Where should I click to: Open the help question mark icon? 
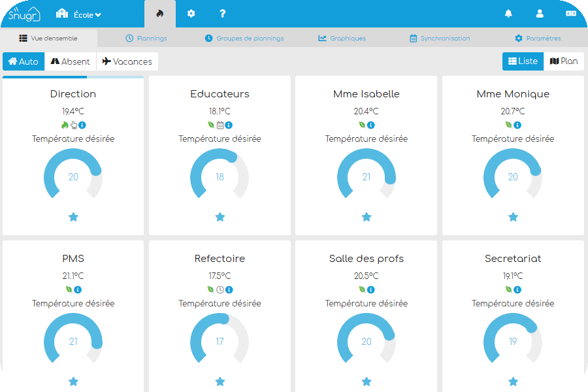click(222, 14)
